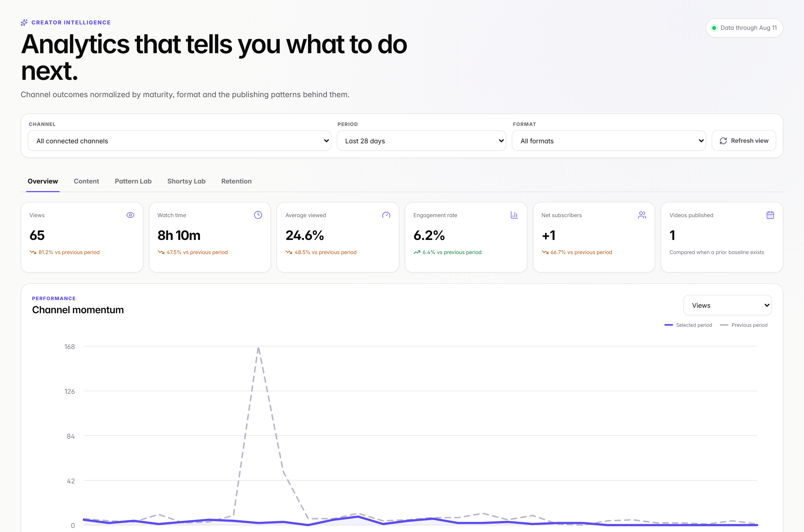
Task: Click the Refresh view button
Action: 744,141
